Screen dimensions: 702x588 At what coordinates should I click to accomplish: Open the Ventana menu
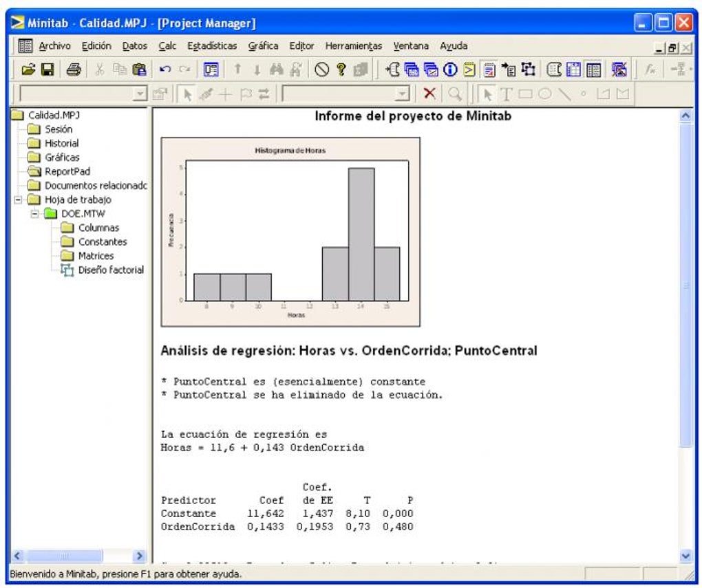coord(411,46)
